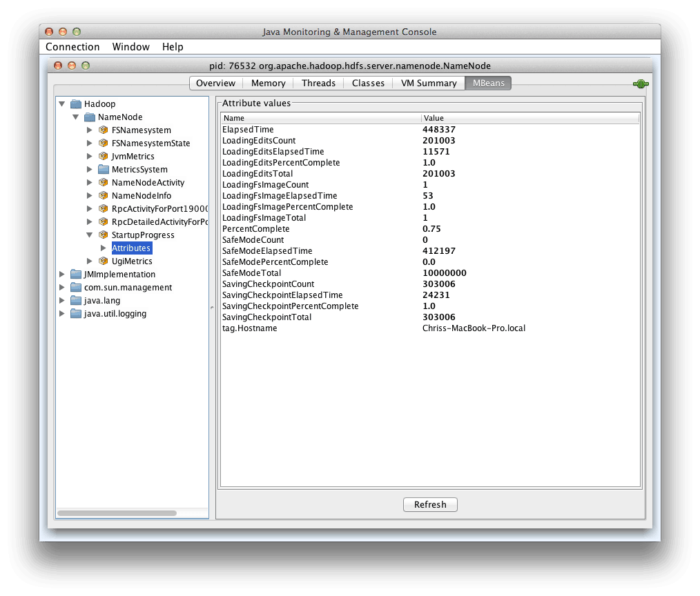Image resolution: width=700 pixels, height=596 pixels.
Task: Switch to the Classes tab
Action: coord(369,83)
